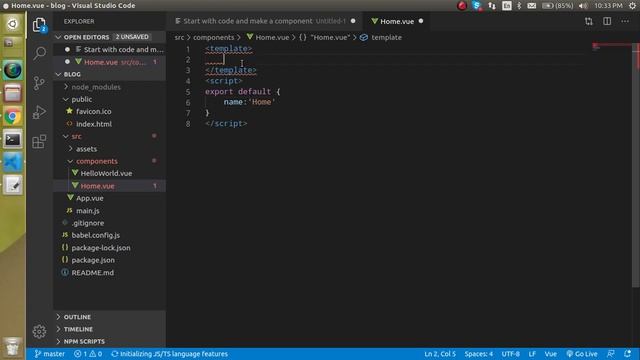Screen dimensions: 640x360
Task: Open notifications bell in status bar
Action: click(x=627, y=354)
